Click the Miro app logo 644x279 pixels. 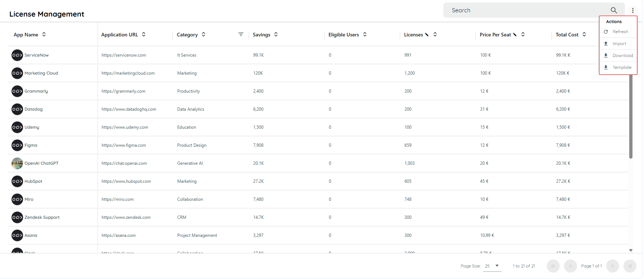click(x=17, y=199)
